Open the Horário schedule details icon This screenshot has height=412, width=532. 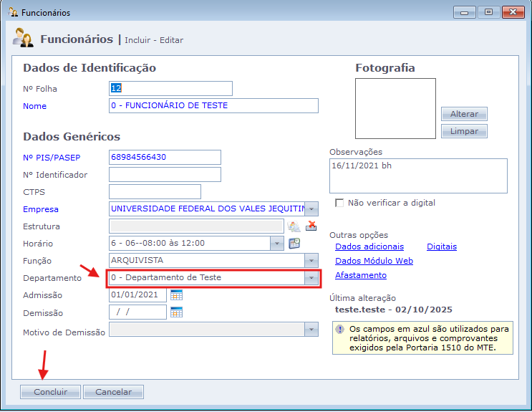click(294, 244)
